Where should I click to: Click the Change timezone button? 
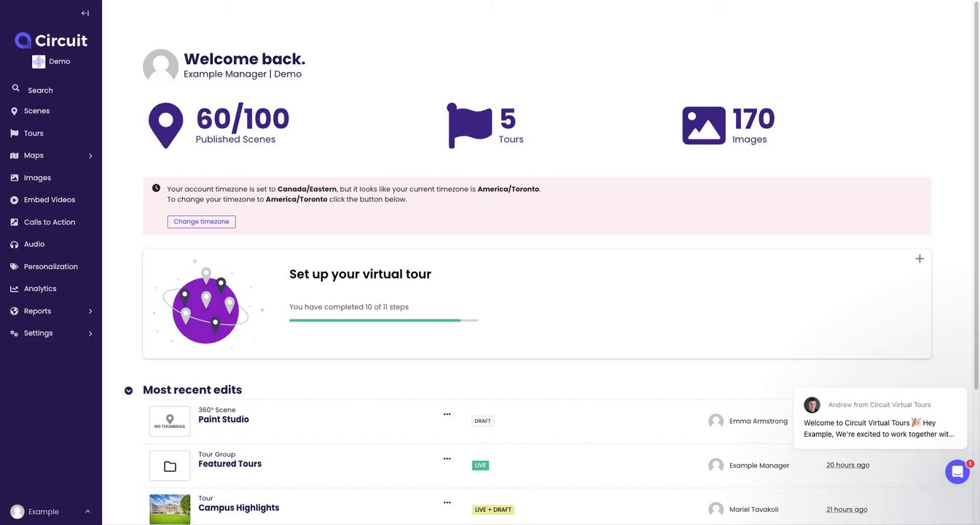201,222
